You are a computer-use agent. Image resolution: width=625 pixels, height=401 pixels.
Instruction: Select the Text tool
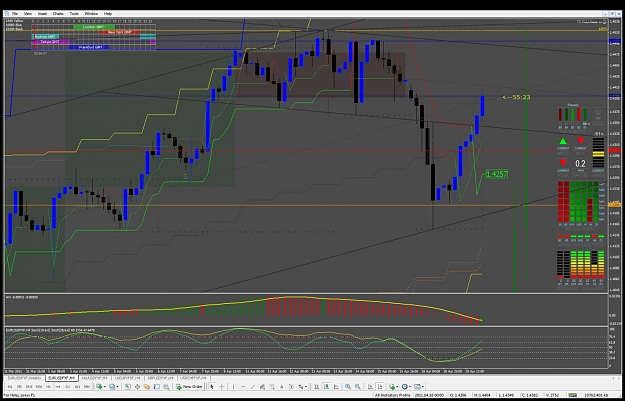[281, 387]
